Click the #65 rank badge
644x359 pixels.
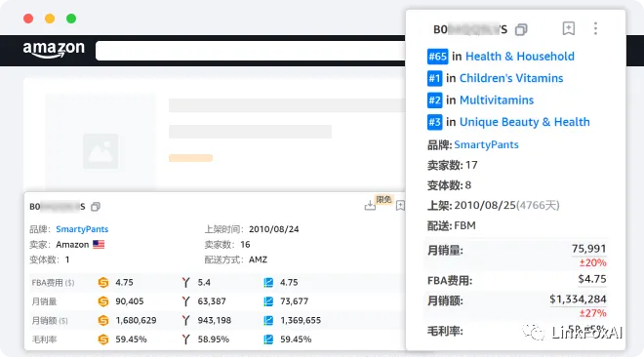pos(437,57)
